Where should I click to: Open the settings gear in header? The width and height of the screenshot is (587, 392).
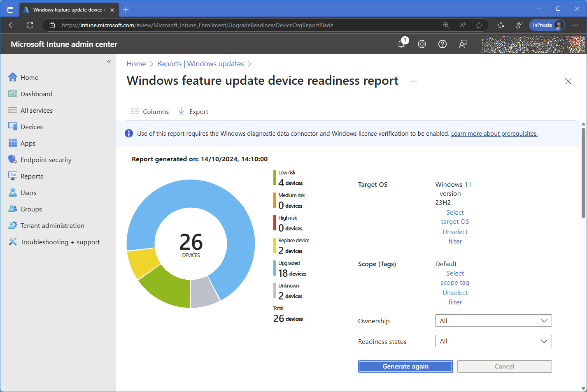(x=422, y=44)
